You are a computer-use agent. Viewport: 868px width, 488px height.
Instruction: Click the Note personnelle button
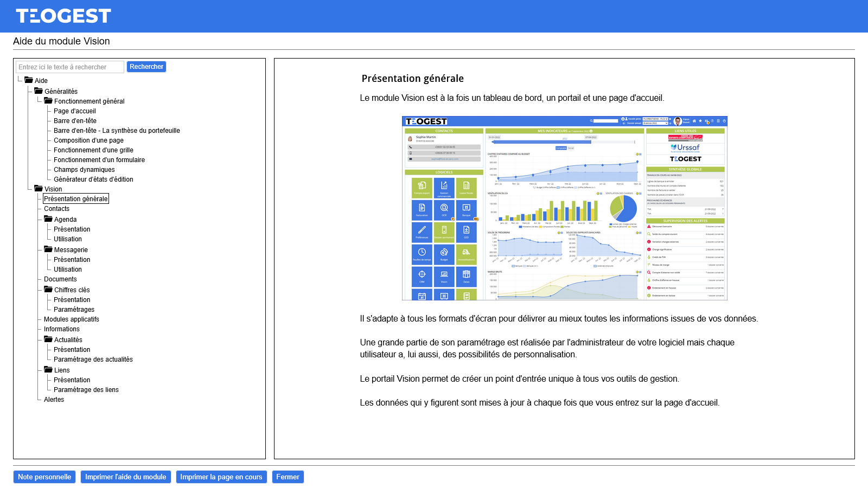44,477
